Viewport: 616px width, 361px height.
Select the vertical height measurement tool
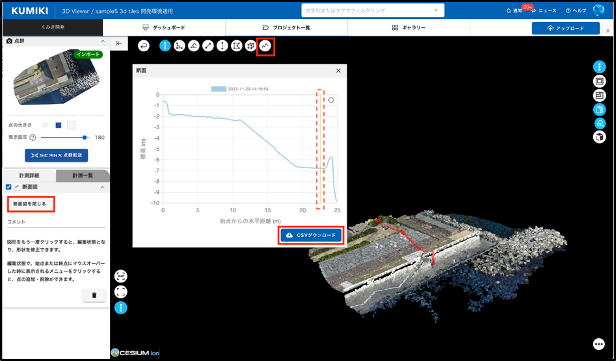222,46
